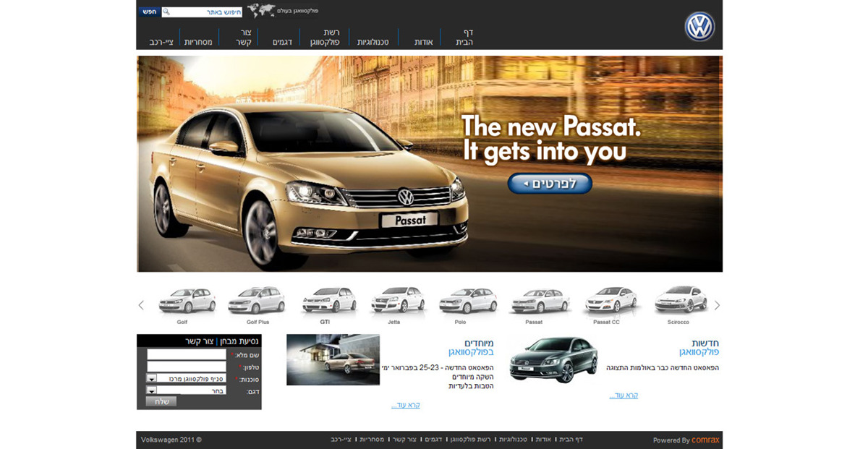The width and height of the screenshot is (868, 449).
Task: Click footer link דף הבית
Action: click(571, 440)
